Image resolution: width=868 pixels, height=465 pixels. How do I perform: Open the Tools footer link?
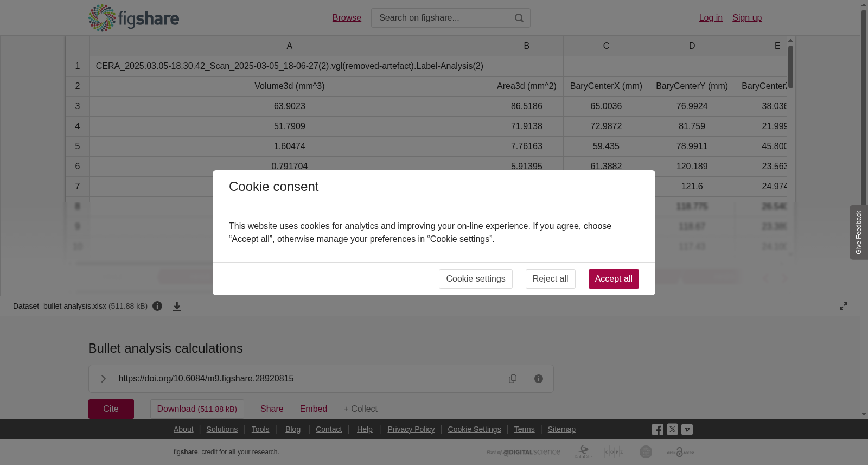[x=260, y=429]
